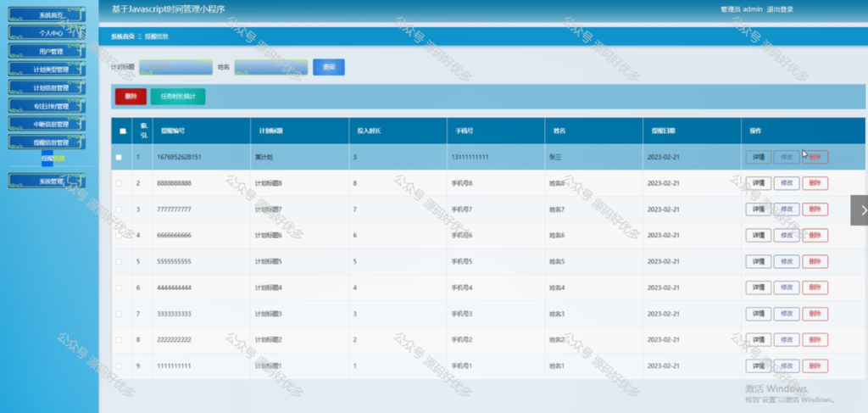Click red 删除 button above table
The width and height of the screenshot is (868, 413).
131,97
